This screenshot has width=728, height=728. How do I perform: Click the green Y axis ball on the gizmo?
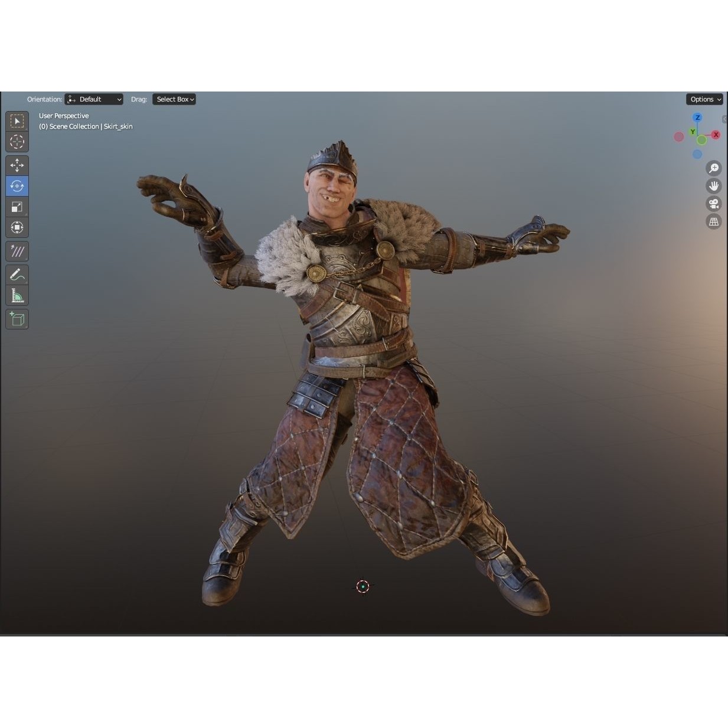[x=701, y=139]
